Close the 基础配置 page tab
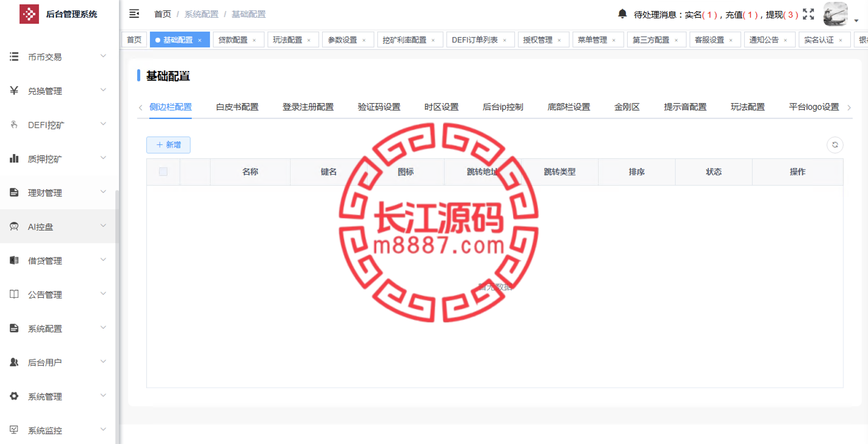The image size is (868, 444). 200,40
